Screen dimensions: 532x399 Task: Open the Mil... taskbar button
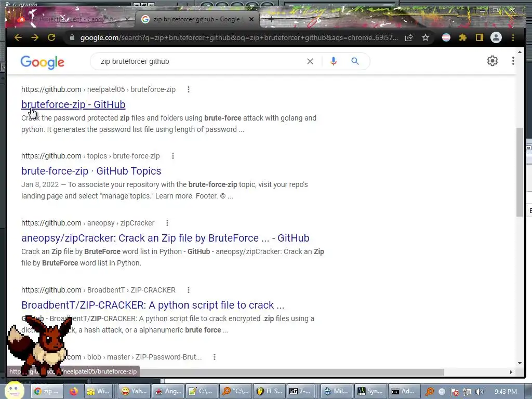click(336, 391)
